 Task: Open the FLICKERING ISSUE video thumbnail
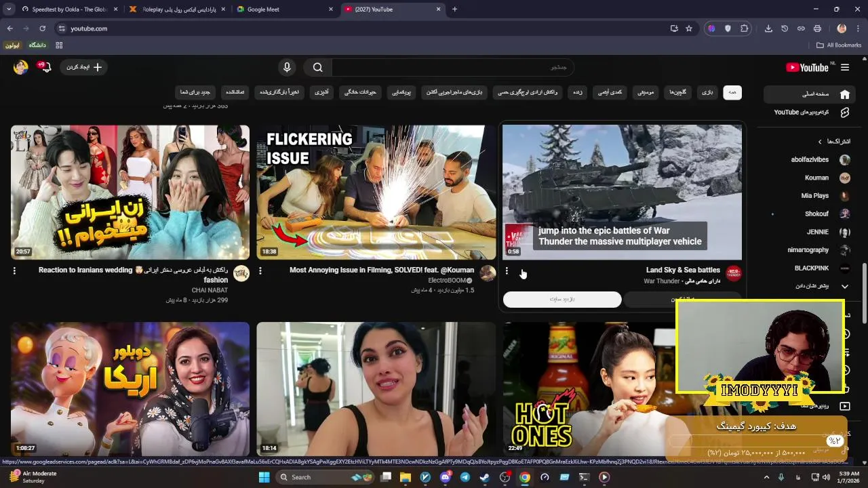[x=376, y=192]
